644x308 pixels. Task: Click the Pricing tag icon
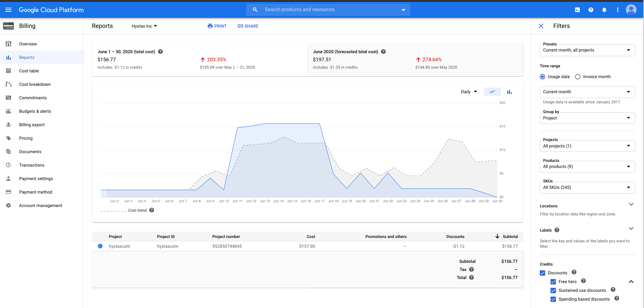pyautogui.click(x=8, y=138)
